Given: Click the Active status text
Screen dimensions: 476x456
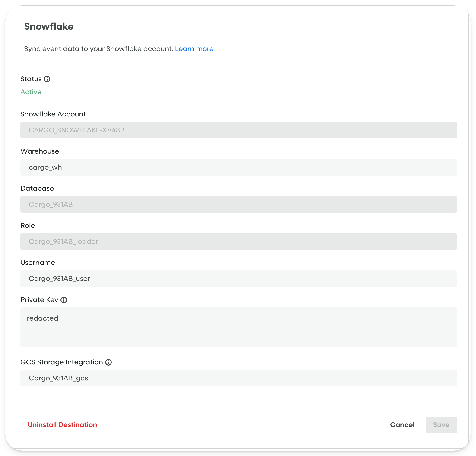Looking at the screenshot, I should pyautogui.click(x=31, y=92).
